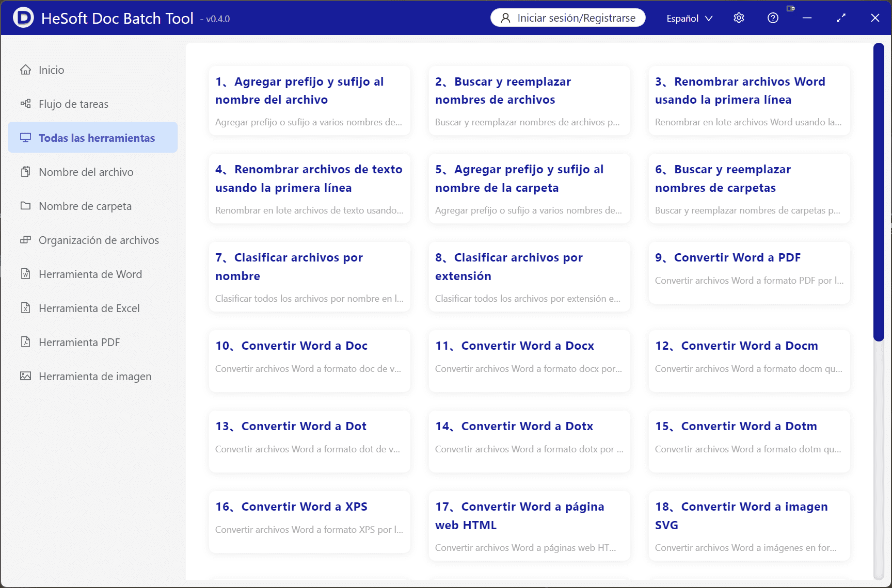Click the Inicio home icon
892x588 pixels.
tap(25, 70)
